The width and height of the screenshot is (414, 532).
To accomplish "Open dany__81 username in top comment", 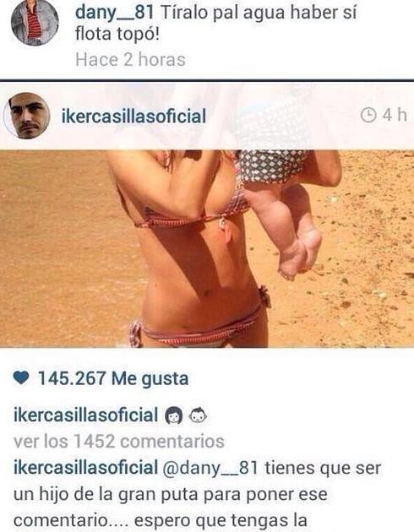I will (114, 13).
